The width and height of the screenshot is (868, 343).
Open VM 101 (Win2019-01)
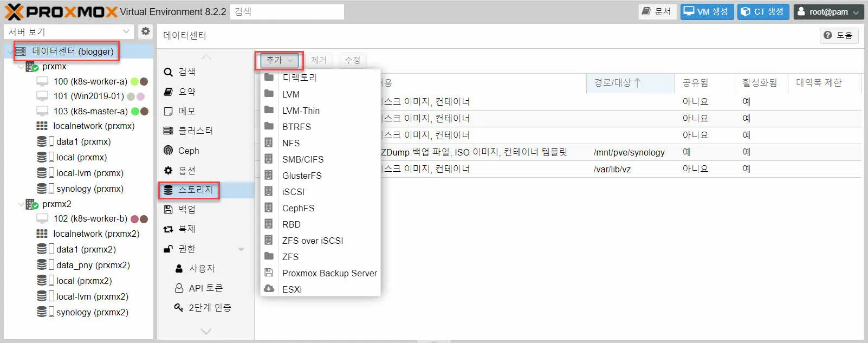click(x=88, y=96)
